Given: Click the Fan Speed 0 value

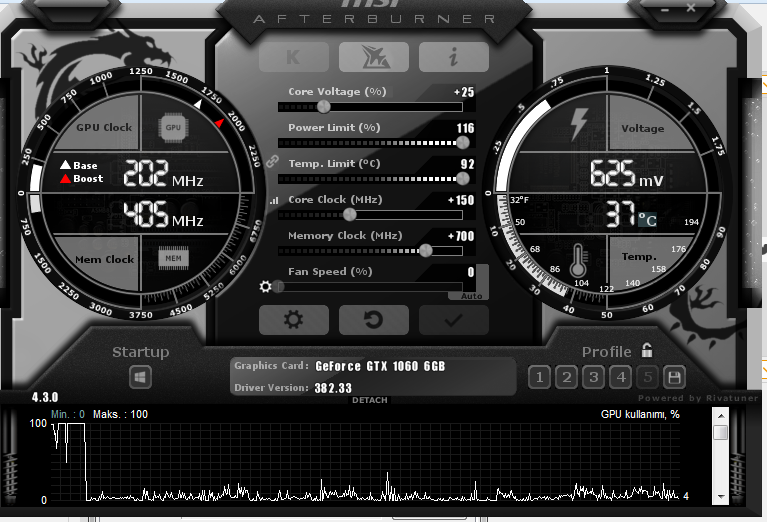Looking at the screenshot, I should point(471,272).
